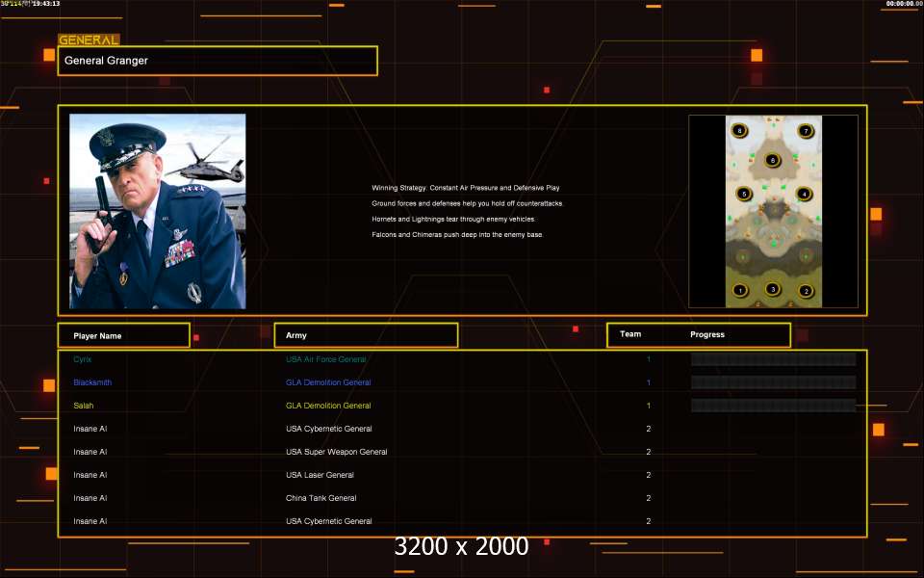The image size is (924, 578).
Task: Click the Army column header
Action: coord(366,335)
